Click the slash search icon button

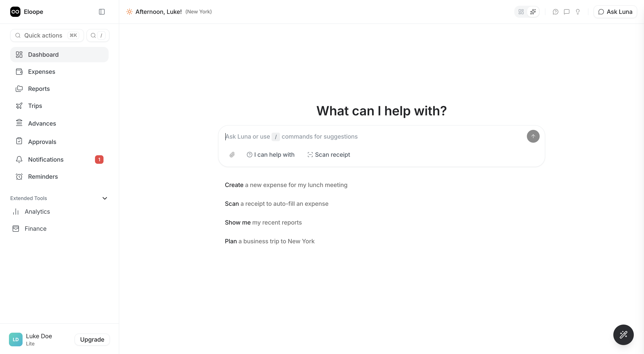pyautogui.click(x=98, y=36)
